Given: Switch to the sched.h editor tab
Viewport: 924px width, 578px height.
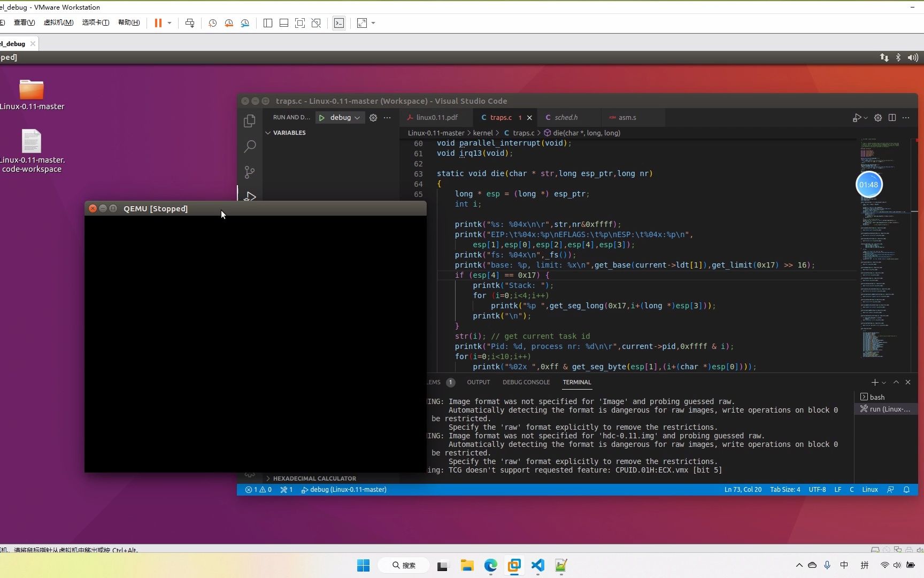Looking at the screenshot, I should (566, 118).
